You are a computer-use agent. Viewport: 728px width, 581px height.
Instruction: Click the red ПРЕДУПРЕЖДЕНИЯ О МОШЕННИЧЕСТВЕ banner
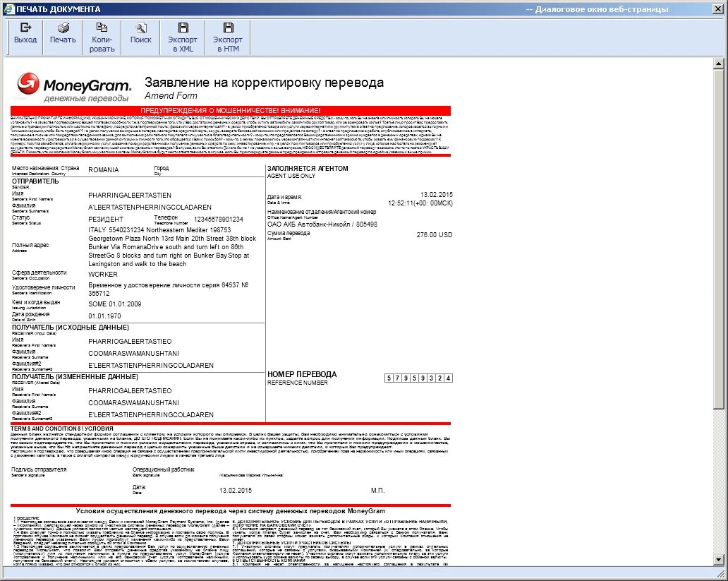230,111
